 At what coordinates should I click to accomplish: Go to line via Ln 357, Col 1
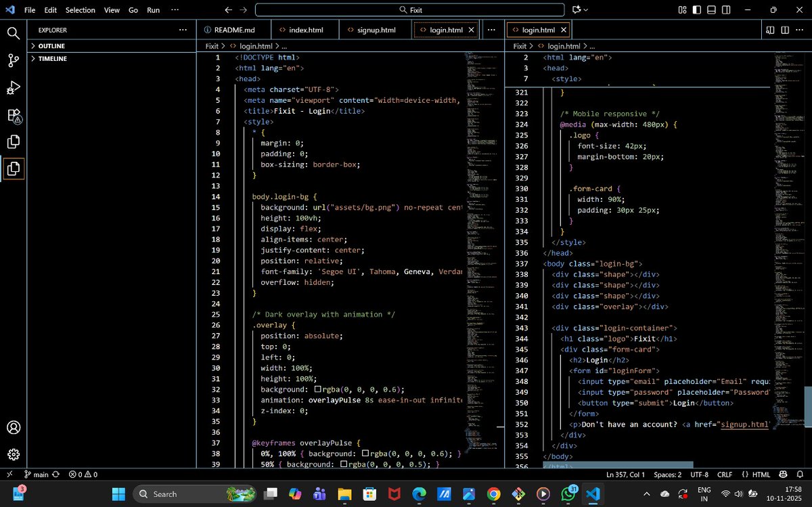[x=625, y=475]
